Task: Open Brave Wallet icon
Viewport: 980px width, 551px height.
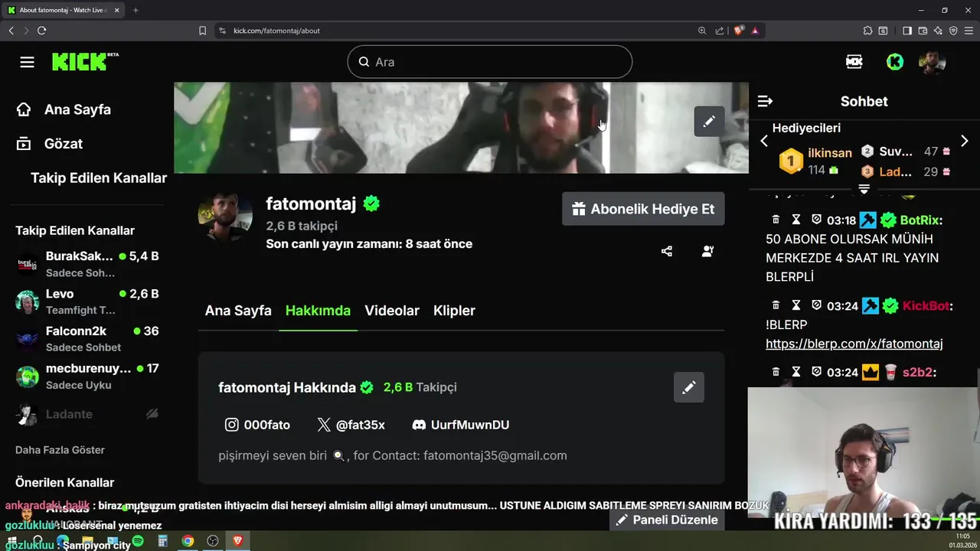Action: [x=923, y=31]
